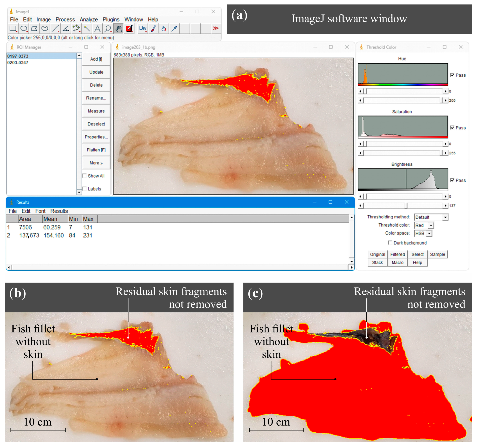Select the Freehand selection tool
Viewport: 477px width, 448px height.
coord(45,29)
